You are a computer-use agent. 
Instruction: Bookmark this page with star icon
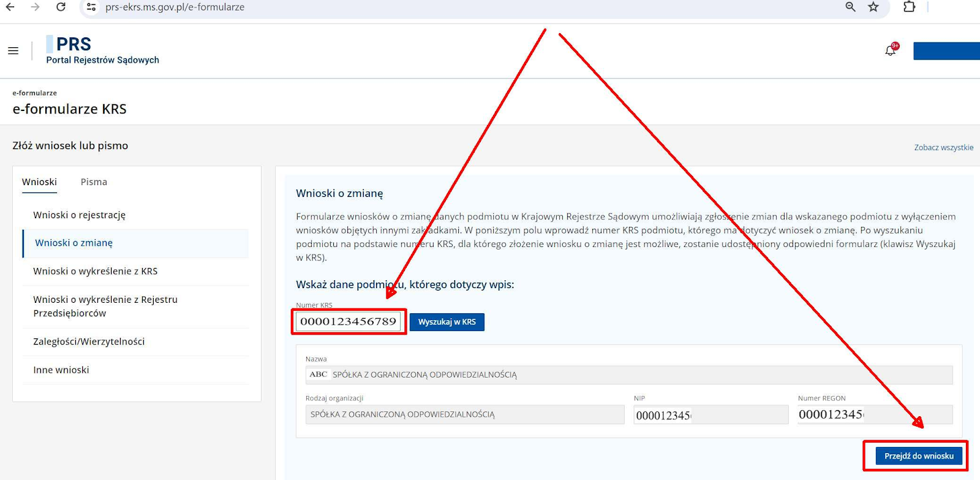[x=873, y=7]
